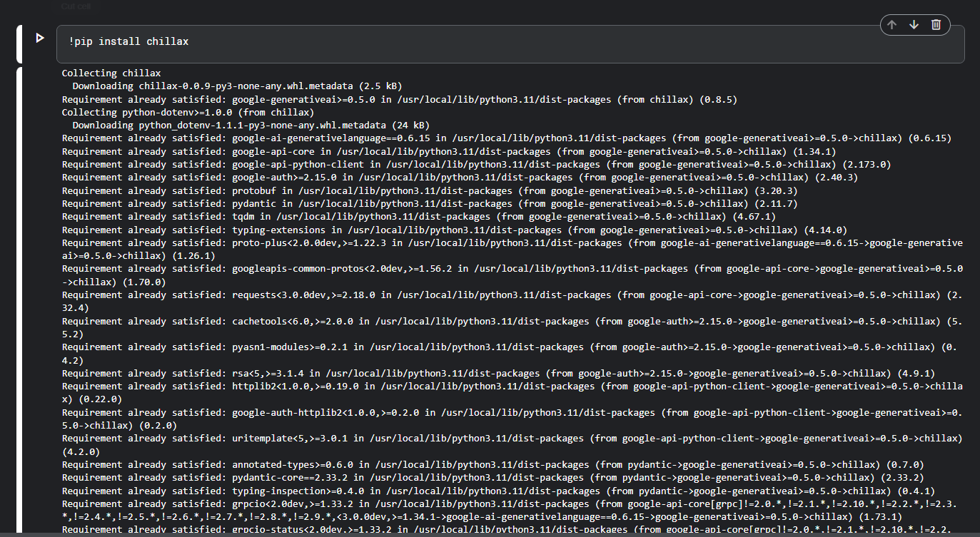Click the white collapse bar beside code cell
Viewport: 980px width, 537px height.
tap(19, 44)
